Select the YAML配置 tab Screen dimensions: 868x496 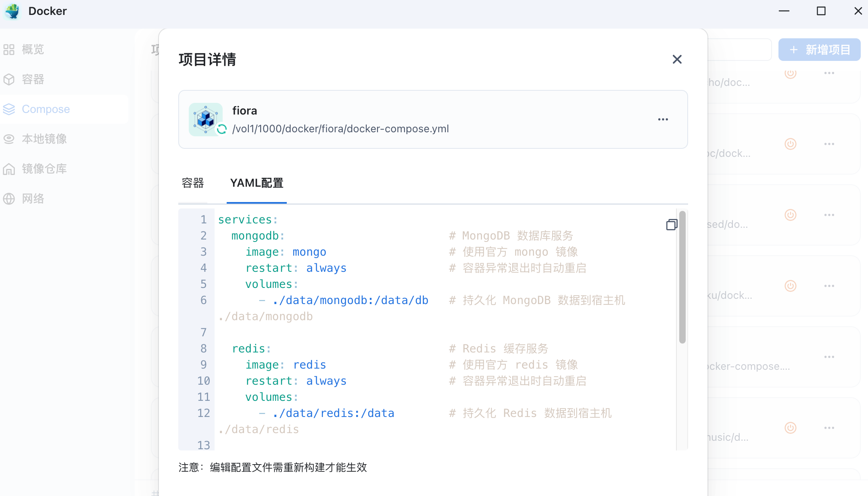[x=257, y=183]
